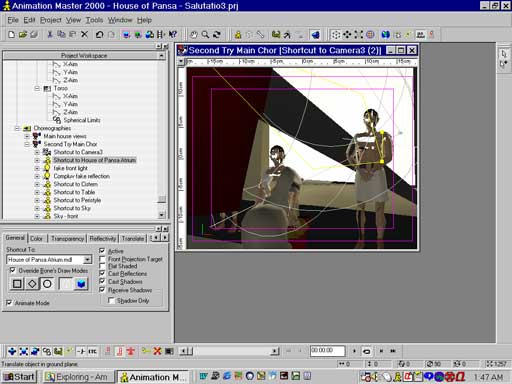Image resolution: width=512 pixels, height=384 pixels.
Task: Click the Cut scissors toolbar icon
Action: (x=50, y=34)
